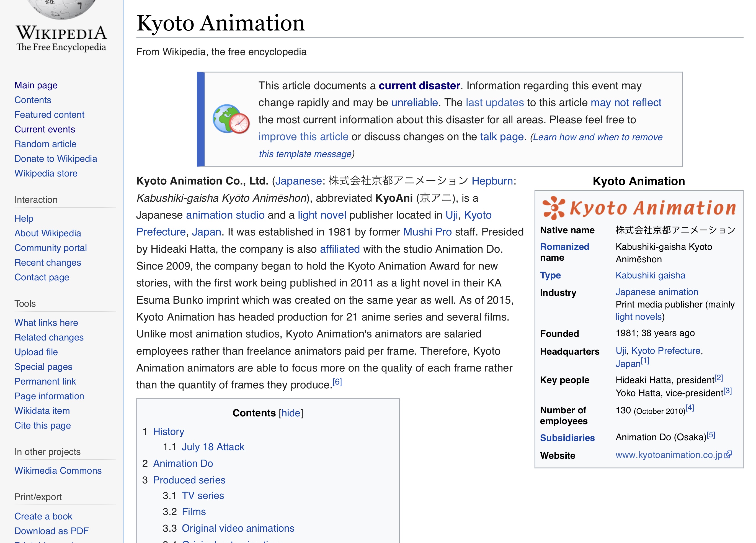Open the Help page
This screenshot has height=543, width=756.
tap(24, 219)
